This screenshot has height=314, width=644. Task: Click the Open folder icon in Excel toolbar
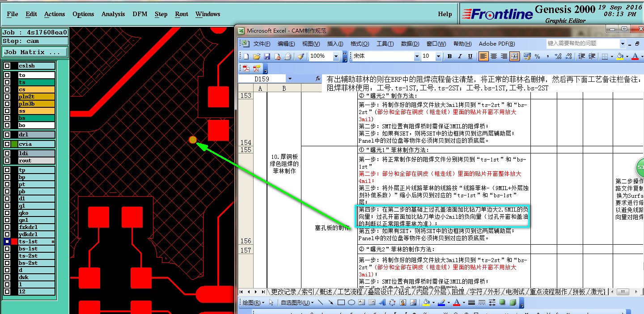[x=257, y=56]
